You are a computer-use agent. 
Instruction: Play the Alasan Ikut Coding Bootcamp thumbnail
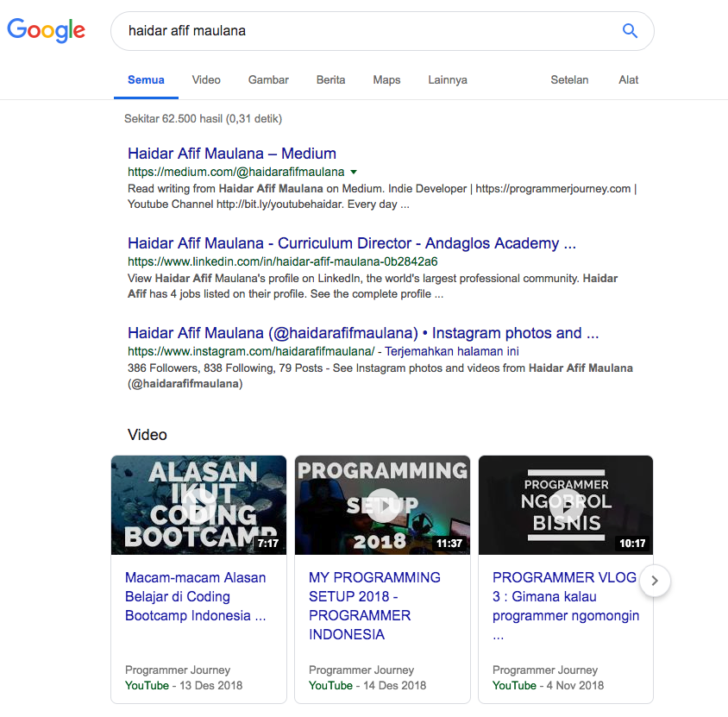[x=198, y=505]
